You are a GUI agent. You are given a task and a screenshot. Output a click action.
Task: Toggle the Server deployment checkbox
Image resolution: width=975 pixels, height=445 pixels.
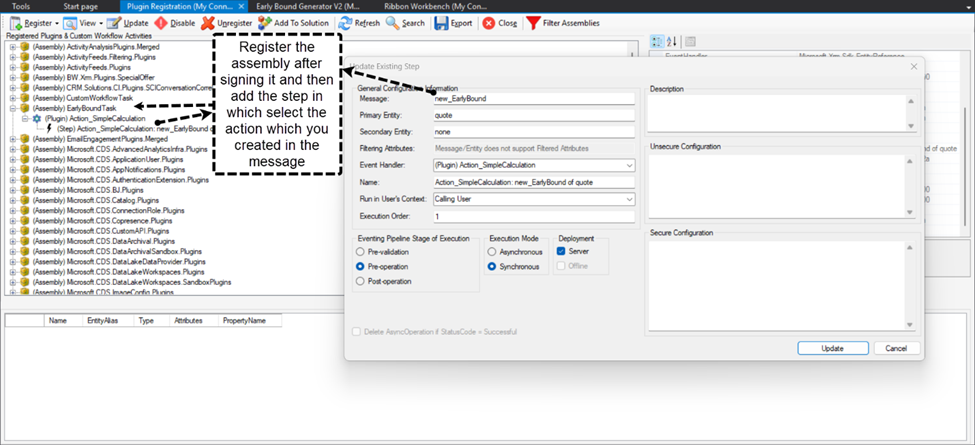pos(561,251)
